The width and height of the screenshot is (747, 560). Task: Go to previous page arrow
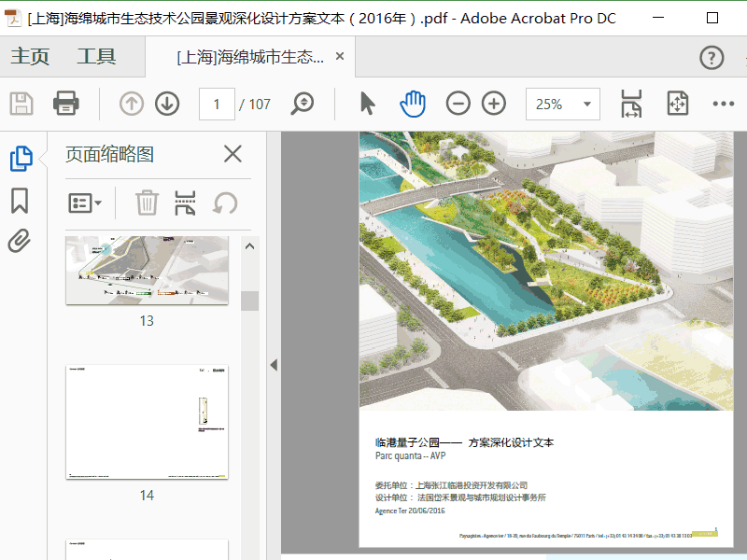(132, 104)
